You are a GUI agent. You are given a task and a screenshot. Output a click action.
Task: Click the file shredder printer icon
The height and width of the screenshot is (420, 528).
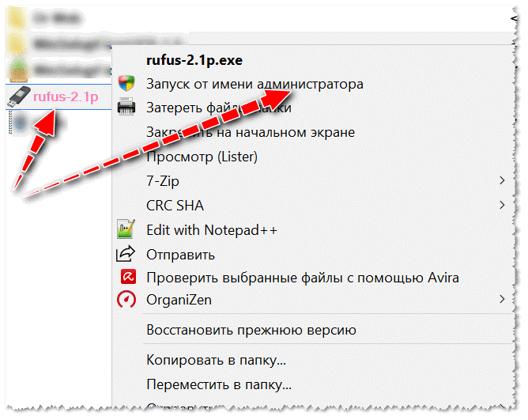point(126,108)
